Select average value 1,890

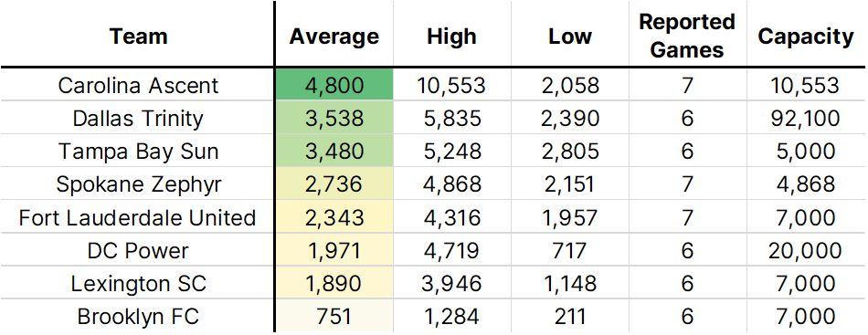pos(334,284)
